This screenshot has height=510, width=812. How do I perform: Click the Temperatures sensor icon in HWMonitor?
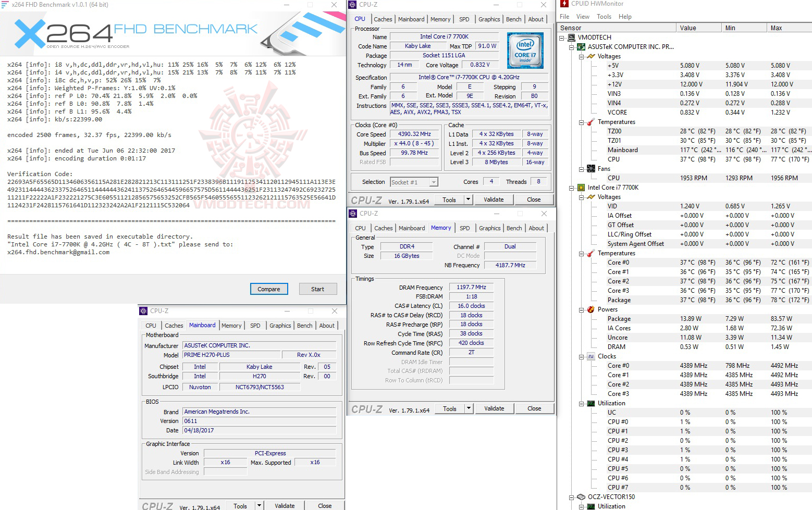click(x=590, y=121)
